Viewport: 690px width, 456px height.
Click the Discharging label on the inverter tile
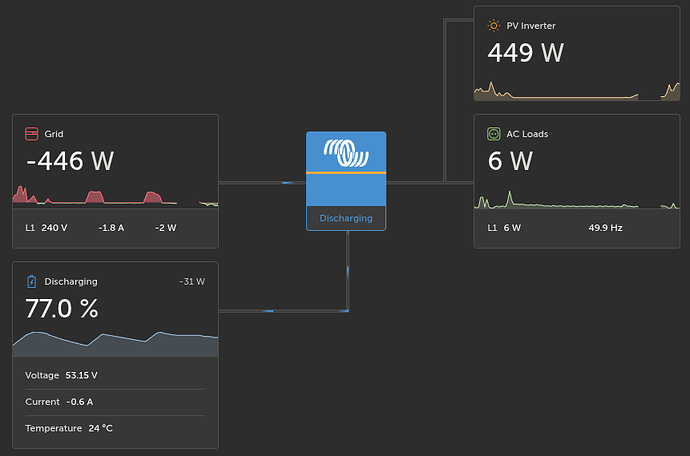pyautogui.click(x=346, y=218)
